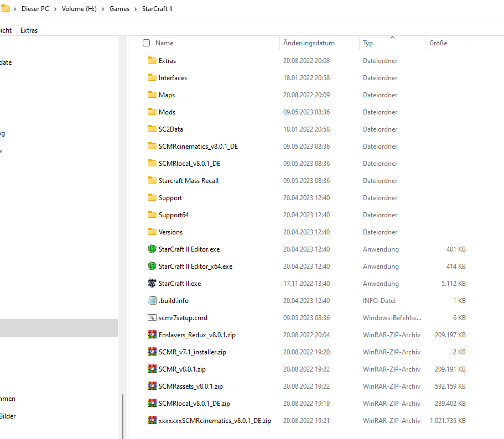Open the Ansicht menu
Screen dimensions: 504x439
pos(5,30)
